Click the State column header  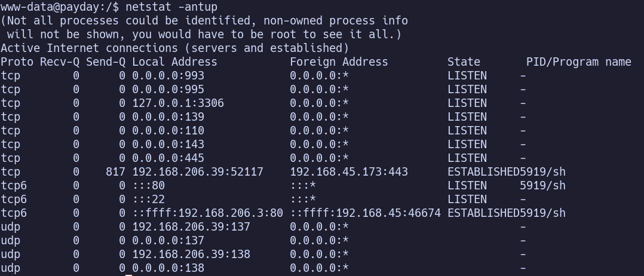464,62
